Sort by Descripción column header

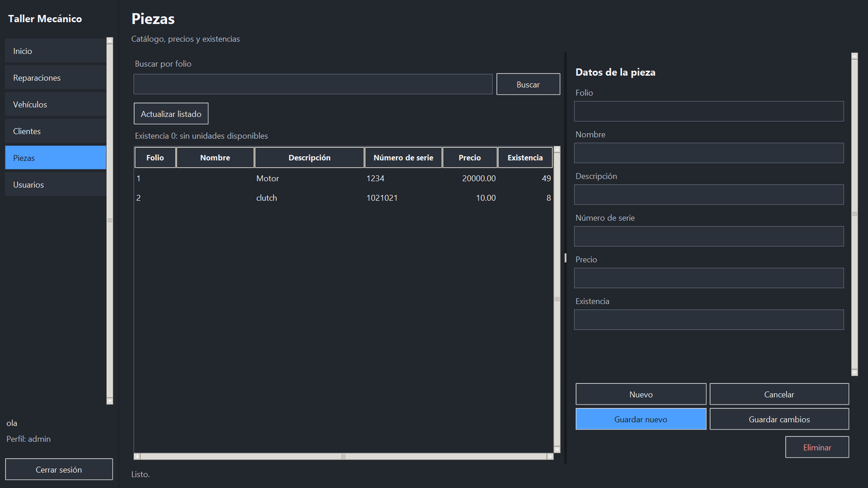309,158
